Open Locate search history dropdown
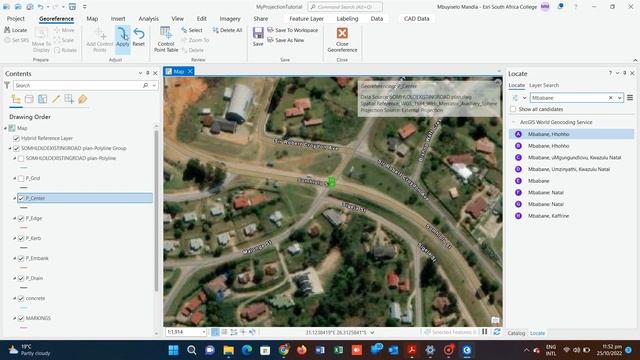 point(620,98)
